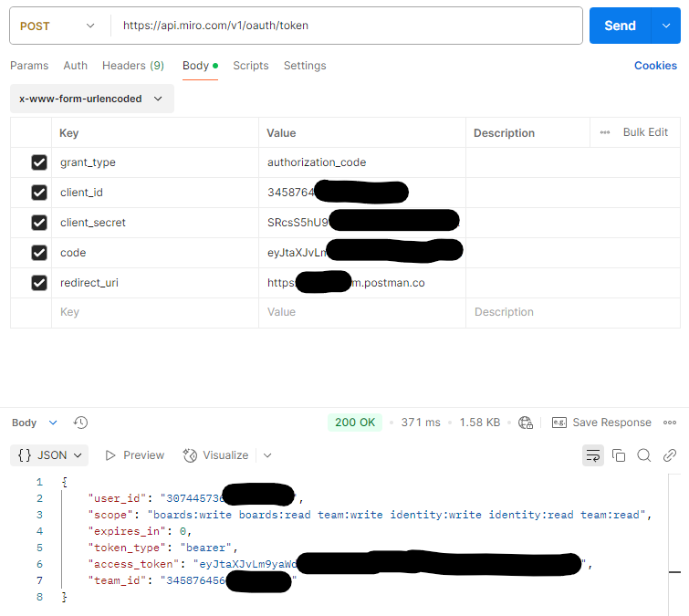Click the request URL field
Screen dimensions: 689x616
point(346,26)
